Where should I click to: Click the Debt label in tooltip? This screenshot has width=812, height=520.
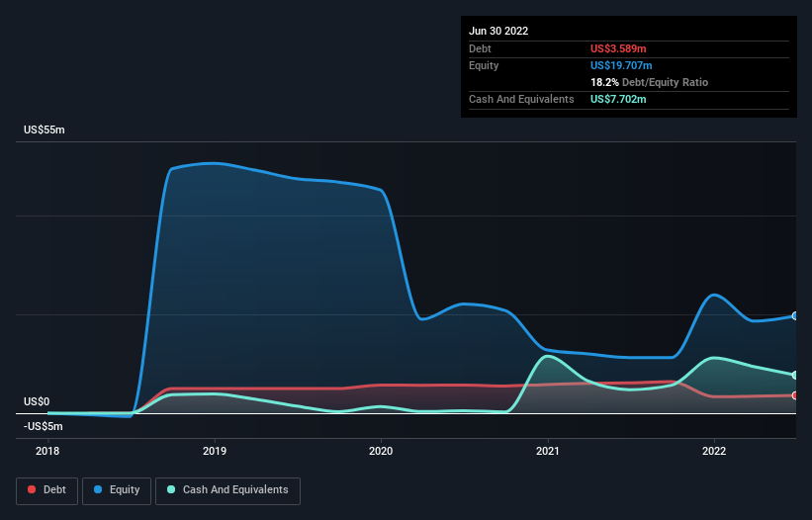(x=480, y=48)
